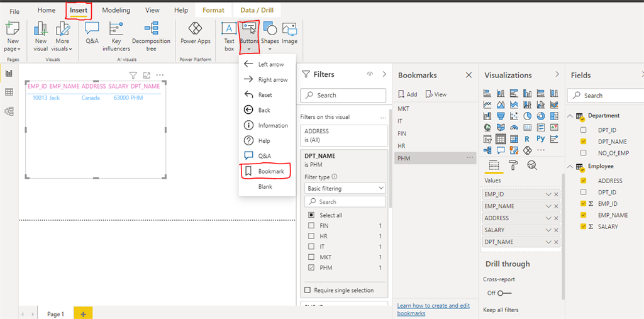Click the filter icon above the table visual
Viewport: 644px width, 319px height.
pos(133,76)
